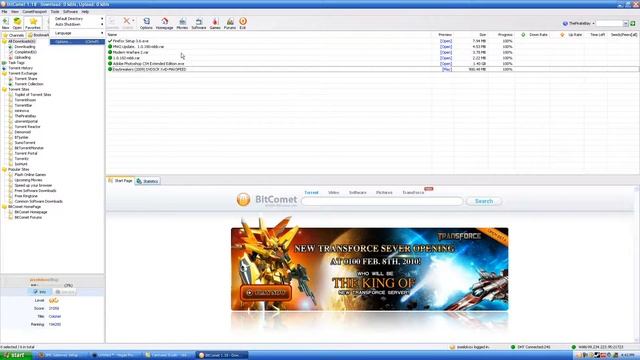This screenshot has width=640, height=360.
Task: Open the Favorites toolbar button
Action: pyautogui.click(x=33, y=23)
